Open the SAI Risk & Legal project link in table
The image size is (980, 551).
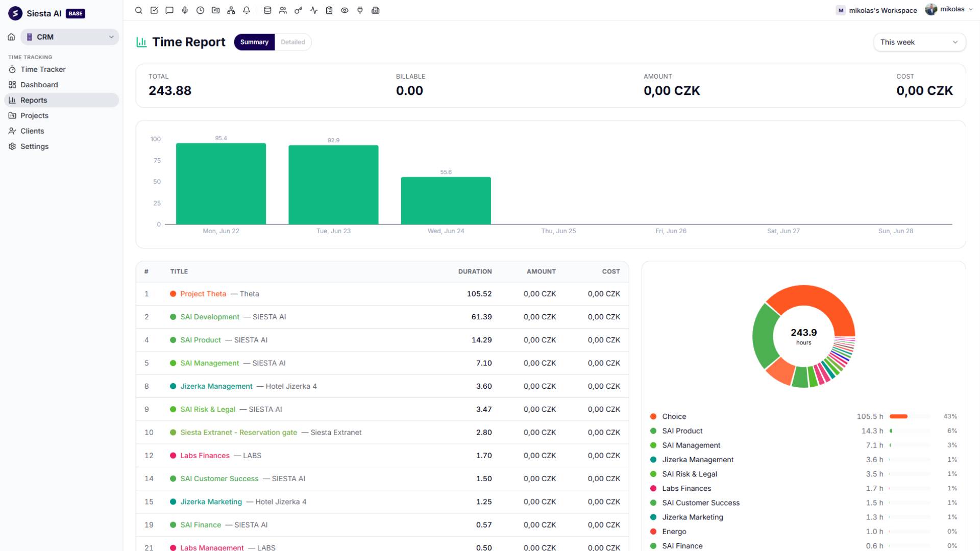point(208,409)
